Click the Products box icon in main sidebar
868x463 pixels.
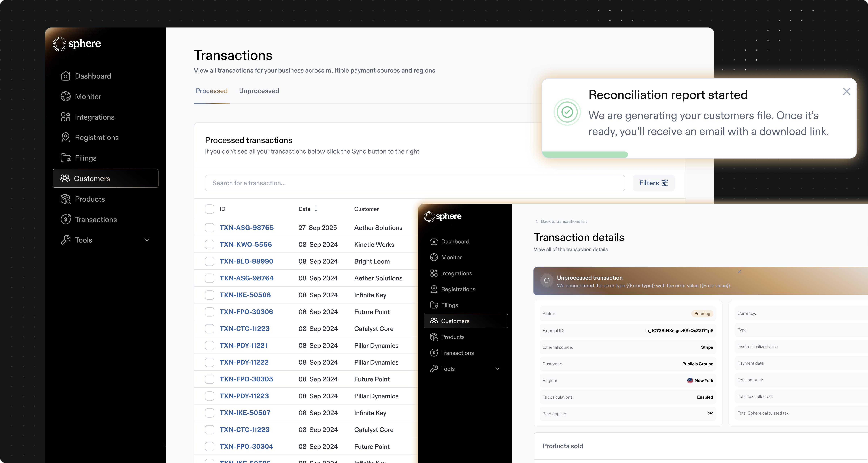[x=65, y=199]
